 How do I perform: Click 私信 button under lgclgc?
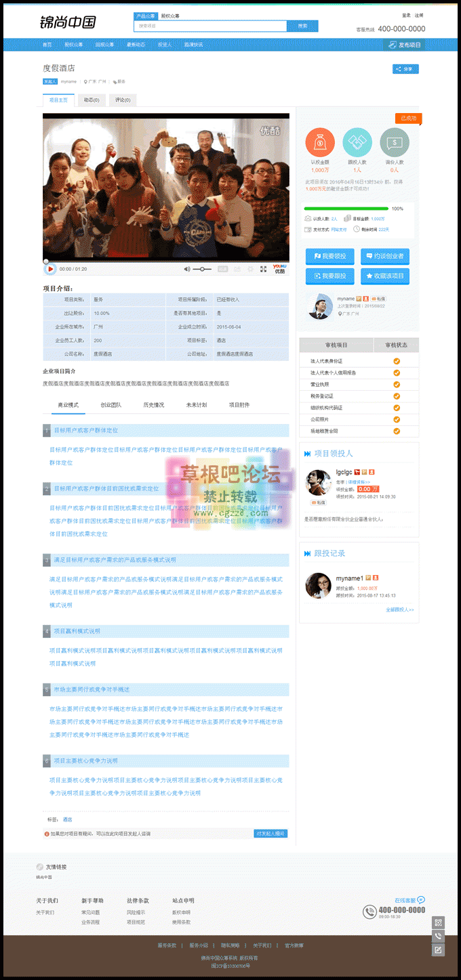click(318, 502)
